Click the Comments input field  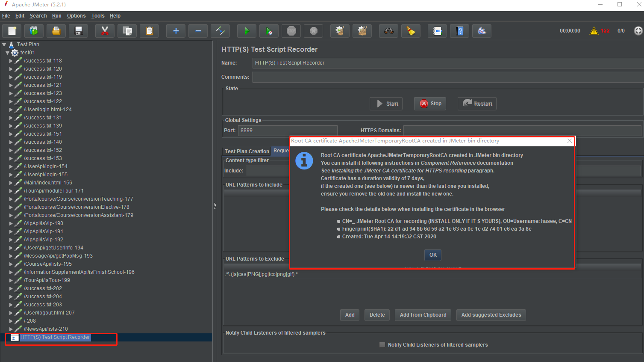coord(448,77)
